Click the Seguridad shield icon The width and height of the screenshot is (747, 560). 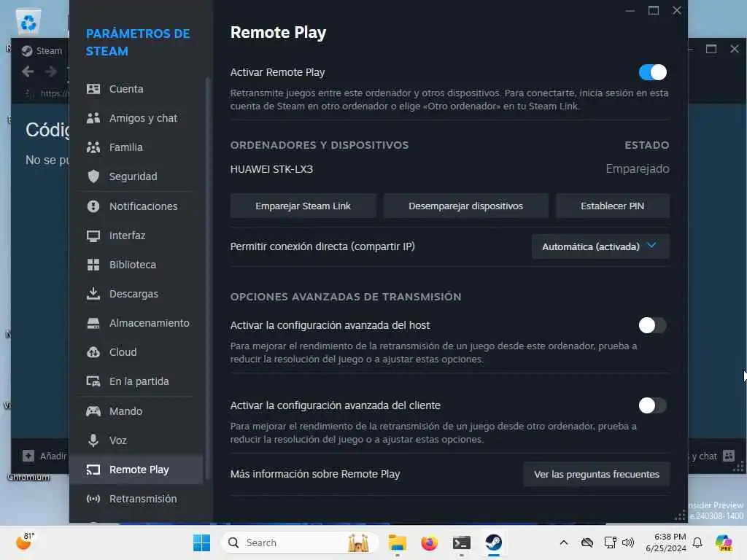[93, 176]
